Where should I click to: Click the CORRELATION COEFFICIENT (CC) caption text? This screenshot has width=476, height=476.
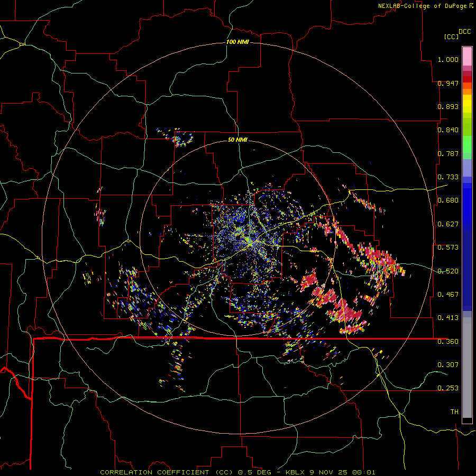pyautogui.click(x=167, y=472)
